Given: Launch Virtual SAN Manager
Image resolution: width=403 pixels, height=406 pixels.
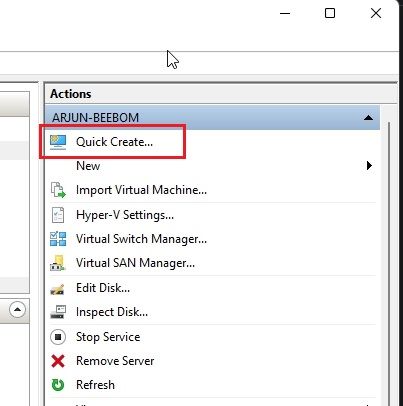Looking at the screenshot, I should [x=135, y=263].
